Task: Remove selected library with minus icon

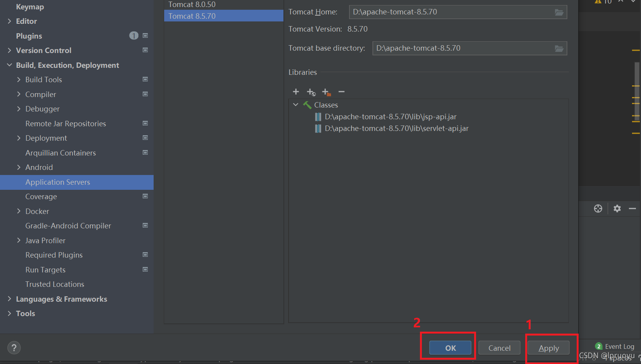Action: point(342,92)
